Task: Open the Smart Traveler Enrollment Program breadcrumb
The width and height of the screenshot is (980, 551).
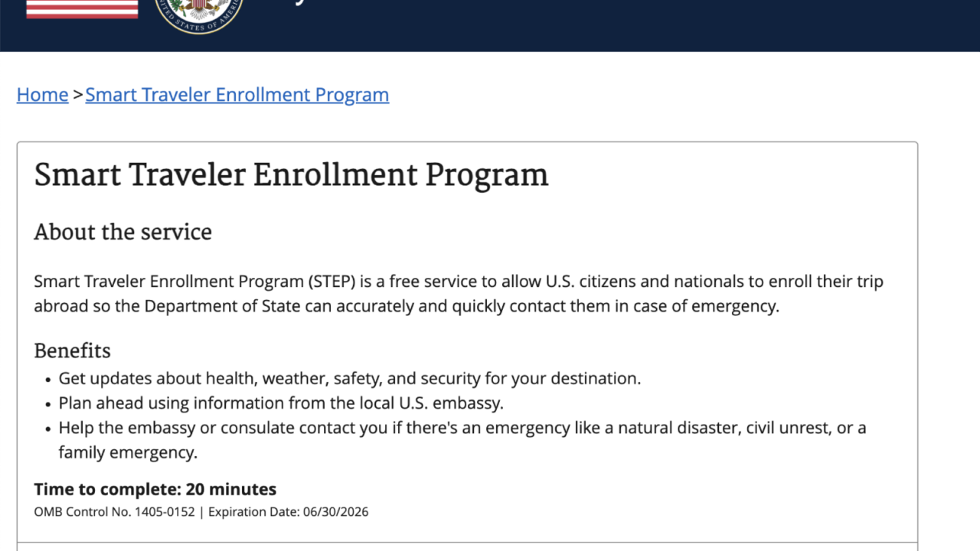Action: [x=237, y=94]
